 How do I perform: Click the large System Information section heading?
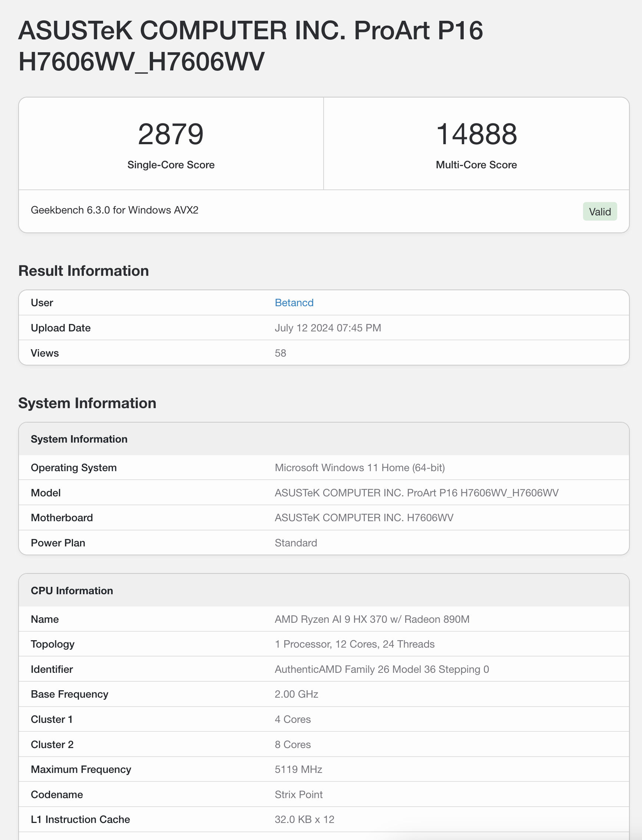click(87, 403)
